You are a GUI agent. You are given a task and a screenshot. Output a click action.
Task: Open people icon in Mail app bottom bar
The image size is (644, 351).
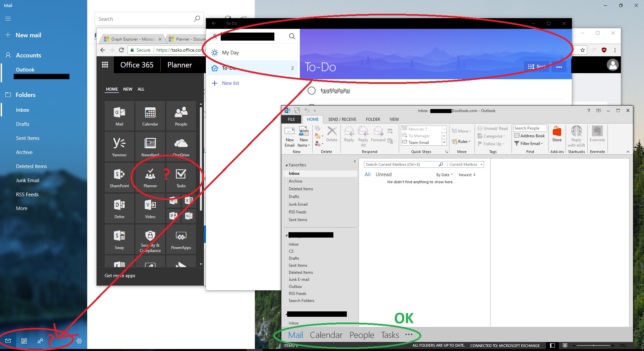pos(40,341)
